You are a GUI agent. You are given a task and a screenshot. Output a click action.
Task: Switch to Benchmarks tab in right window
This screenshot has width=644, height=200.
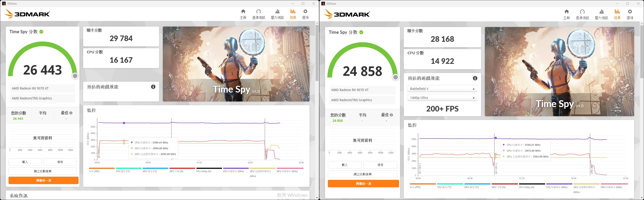pos(582,14)
